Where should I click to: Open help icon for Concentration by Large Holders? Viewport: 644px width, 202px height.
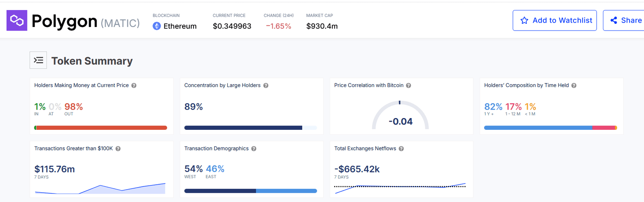(x=266, y=85)
